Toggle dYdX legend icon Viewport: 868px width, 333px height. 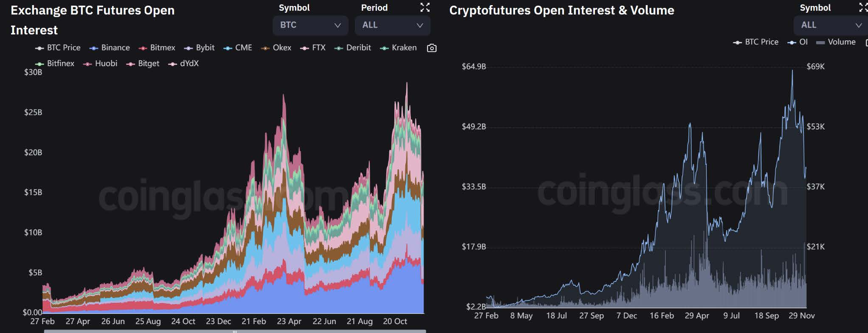click(173, 64)
